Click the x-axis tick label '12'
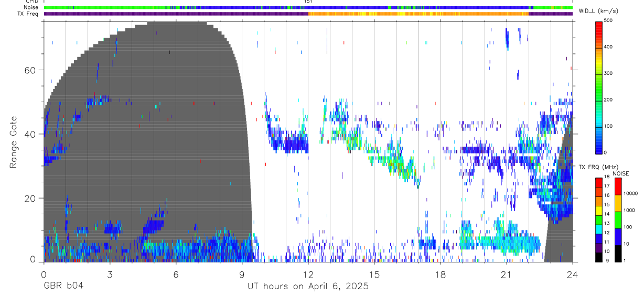 click(308, 274)
